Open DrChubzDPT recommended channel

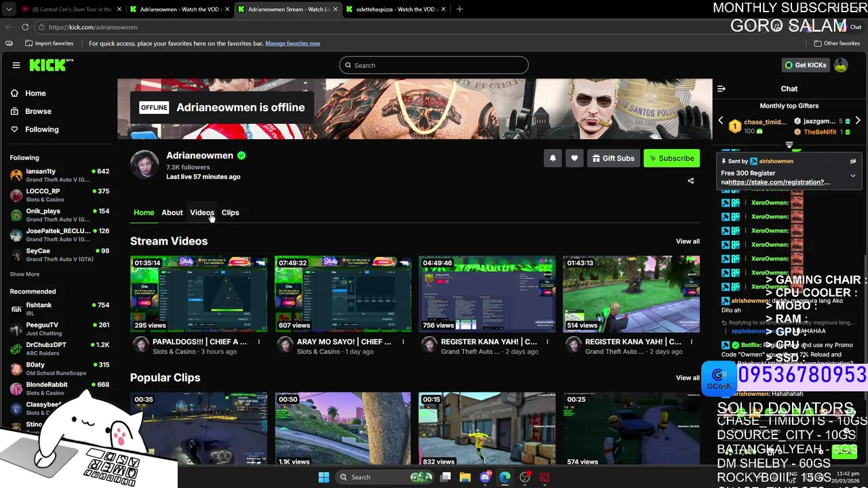[60, 348]
